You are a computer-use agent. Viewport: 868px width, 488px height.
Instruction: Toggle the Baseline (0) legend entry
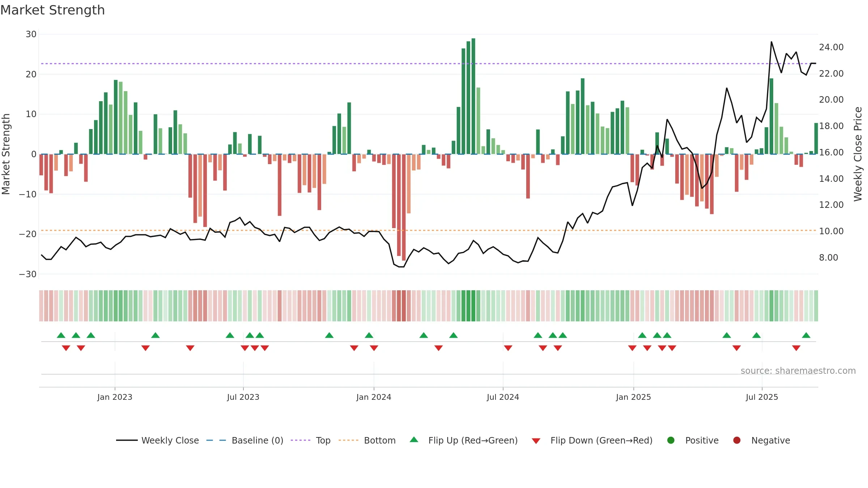244,440
